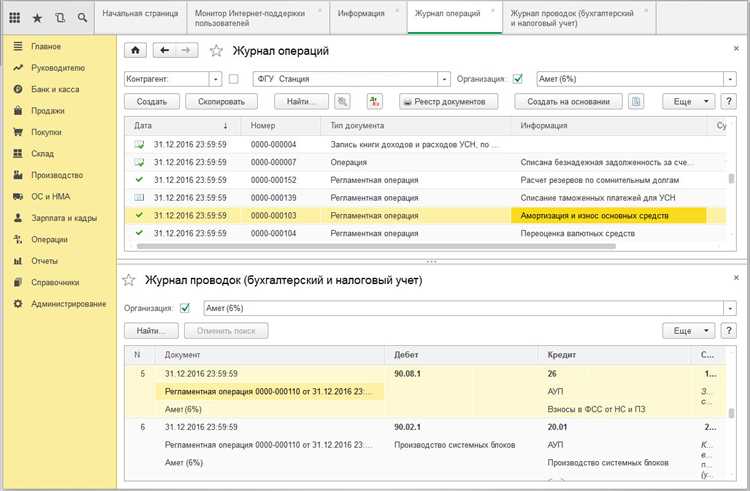Viewport: 750px width, 491px height.
Task: Go to home page icon
Action: [135, 50]
